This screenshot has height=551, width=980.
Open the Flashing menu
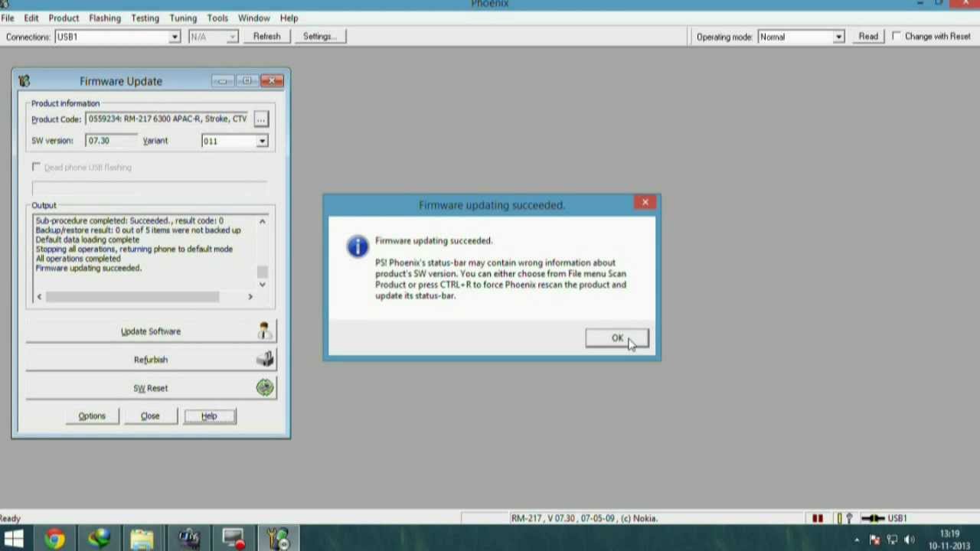coord(105,18)
